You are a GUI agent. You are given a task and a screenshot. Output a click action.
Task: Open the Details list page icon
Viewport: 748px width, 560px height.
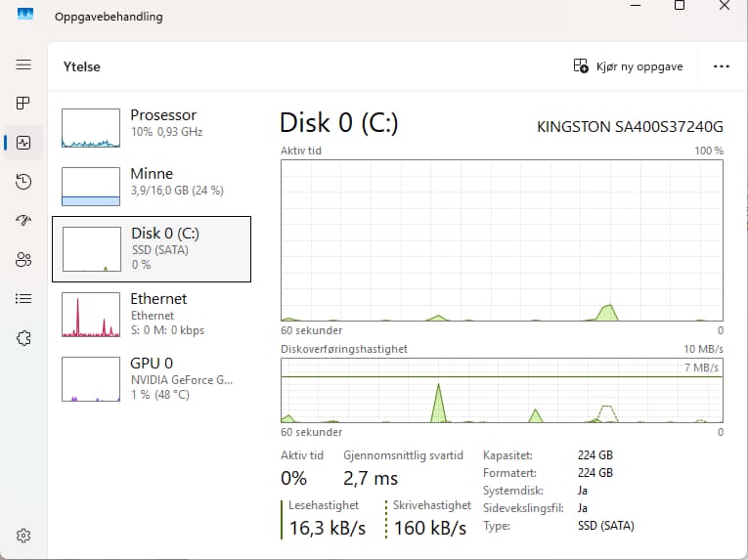23,299
